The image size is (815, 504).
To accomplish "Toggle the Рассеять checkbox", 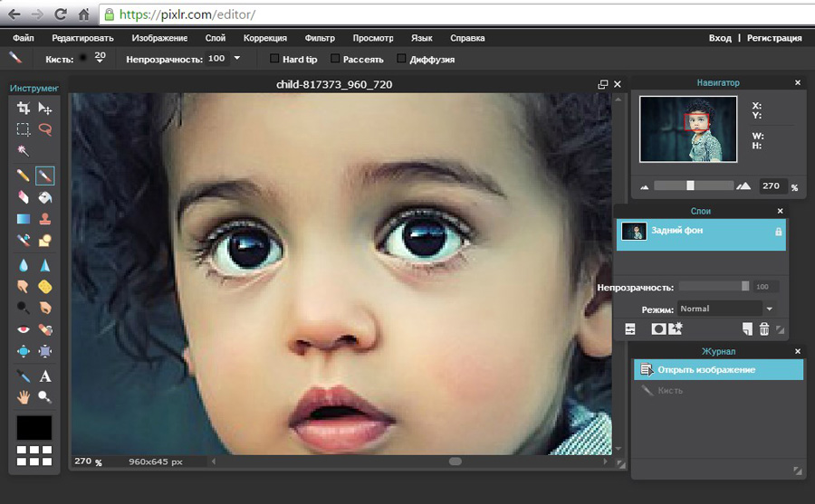I will point(335,59).
